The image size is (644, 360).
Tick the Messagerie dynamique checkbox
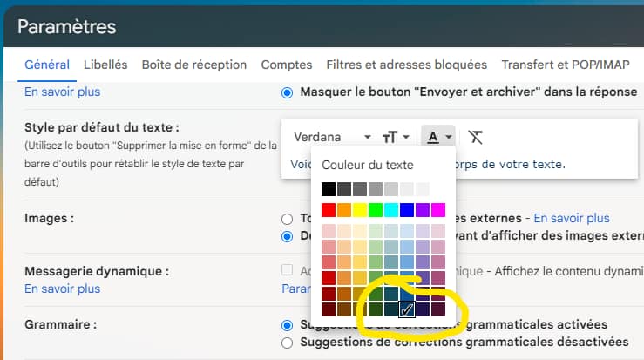pyautogui.click(x=288, y=271)
